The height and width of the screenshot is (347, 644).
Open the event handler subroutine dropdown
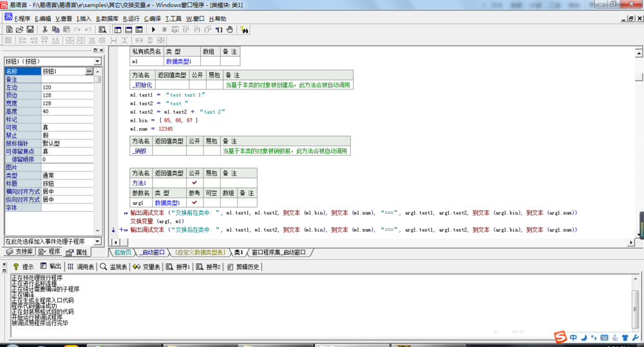coord(97,241)
